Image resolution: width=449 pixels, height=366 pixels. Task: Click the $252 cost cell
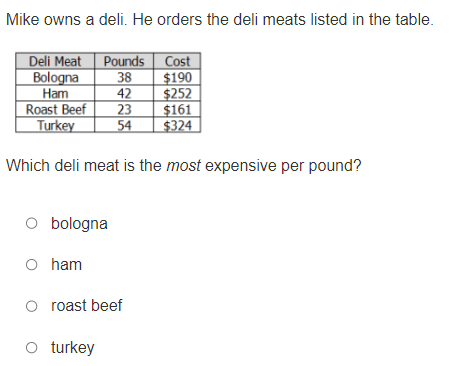pos(177,93)
